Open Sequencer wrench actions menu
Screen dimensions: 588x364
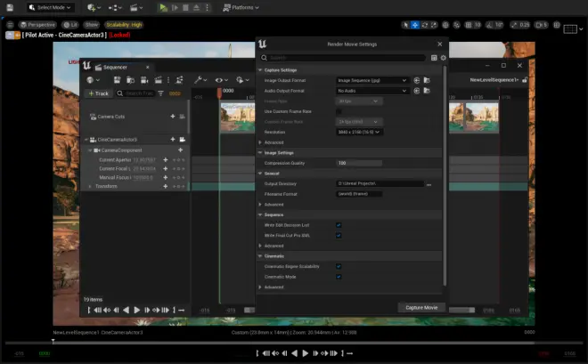tap(200, 80)
